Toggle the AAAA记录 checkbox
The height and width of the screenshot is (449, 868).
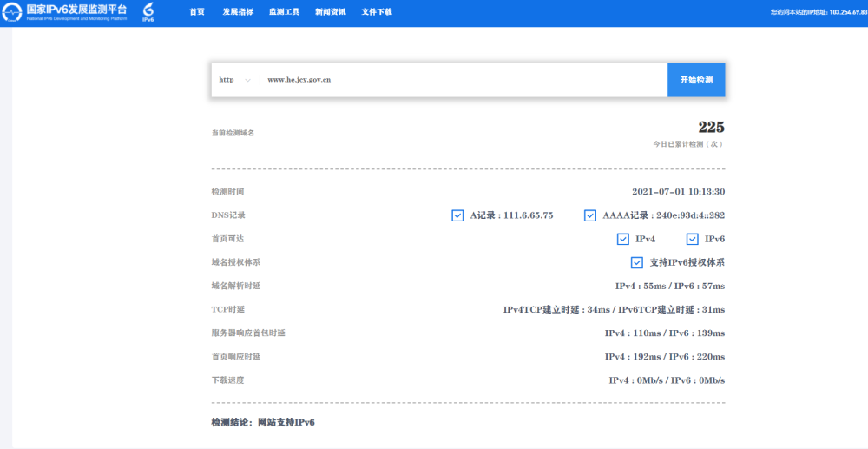tap(590, 215)
